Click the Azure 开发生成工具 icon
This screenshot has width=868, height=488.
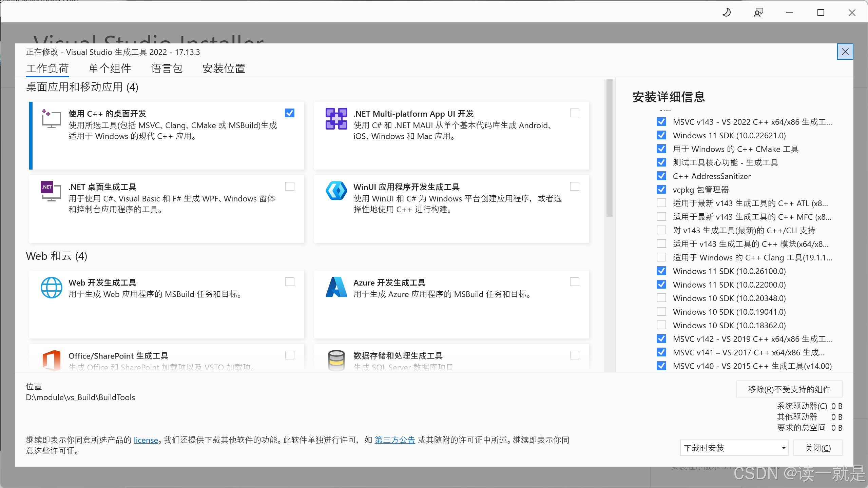336,287
